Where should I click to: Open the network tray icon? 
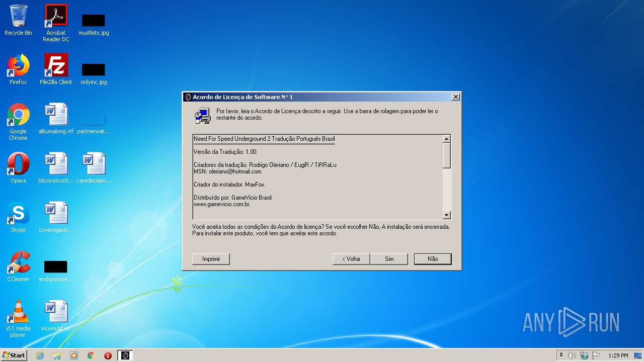point(584,355)
